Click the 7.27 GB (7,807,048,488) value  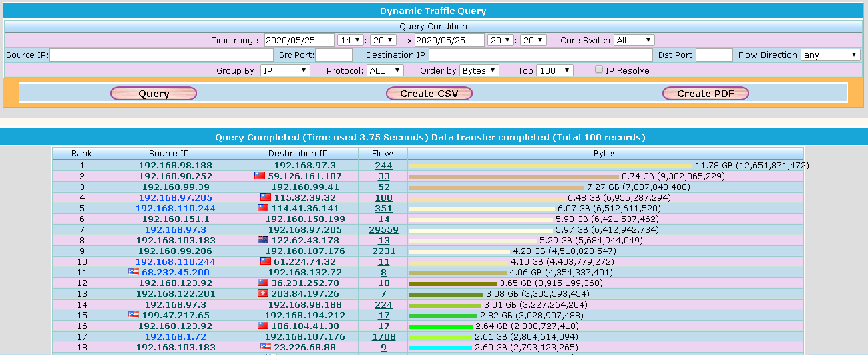tap(638, 187)
